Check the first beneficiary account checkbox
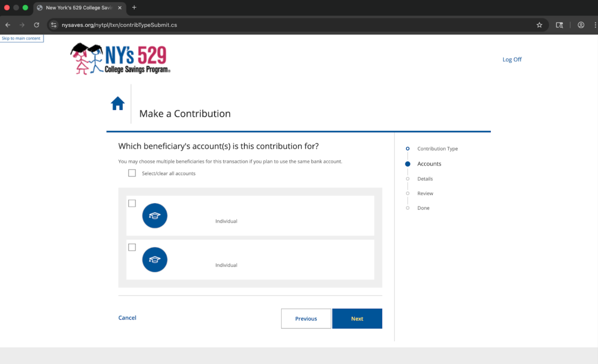The height and width of the screenshot is (364, 598). pyautogui.click(x=132, y=203)
